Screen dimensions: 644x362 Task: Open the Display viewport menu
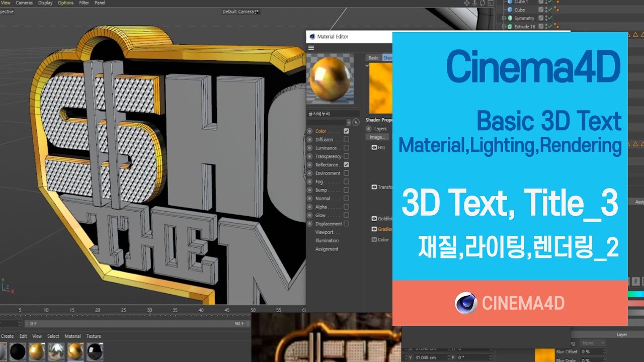point(45,3)
